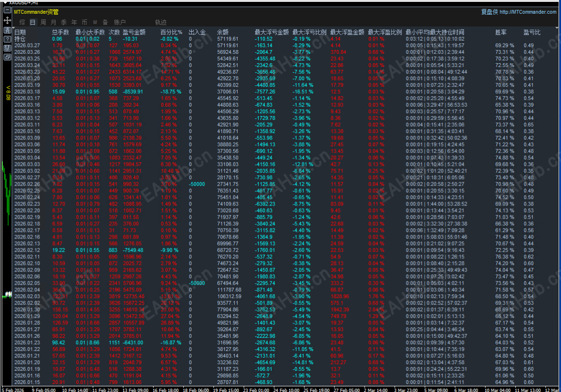Select the 2026.01.23 date row
Screen dimensions: 561x392
coord(27,342)
